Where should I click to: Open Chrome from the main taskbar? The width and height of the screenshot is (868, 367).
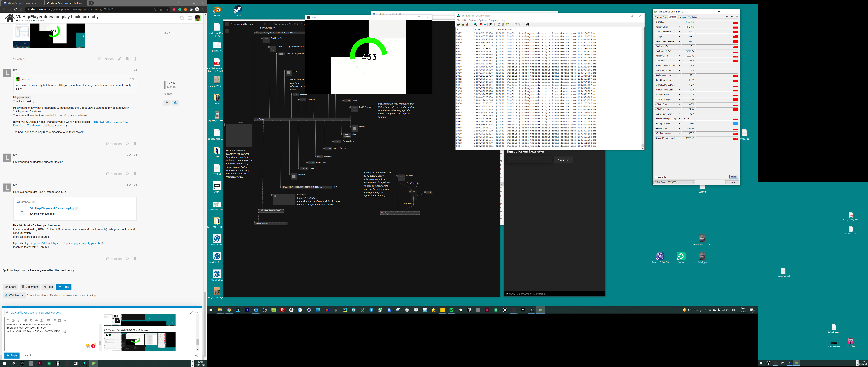click(x=229, y=310)
